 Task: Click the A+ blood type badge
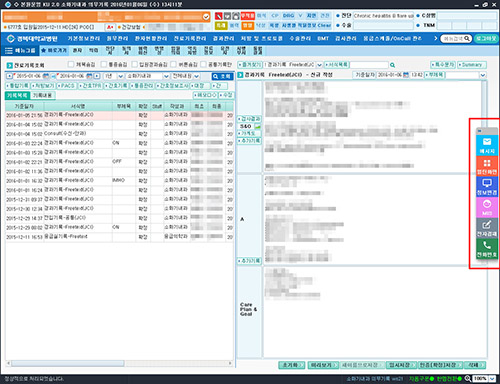tap(110, 27)
